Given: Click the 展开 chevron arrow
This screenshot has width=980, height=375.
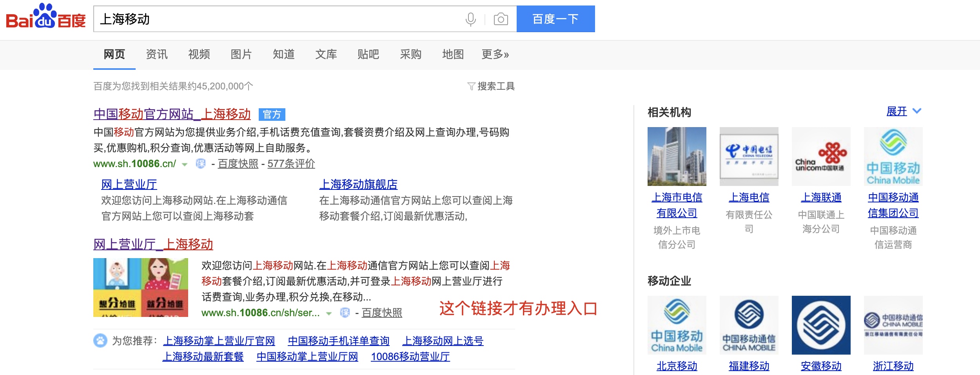Looking at the screenshot, I should pyautogui.click(x=916, y=111).
